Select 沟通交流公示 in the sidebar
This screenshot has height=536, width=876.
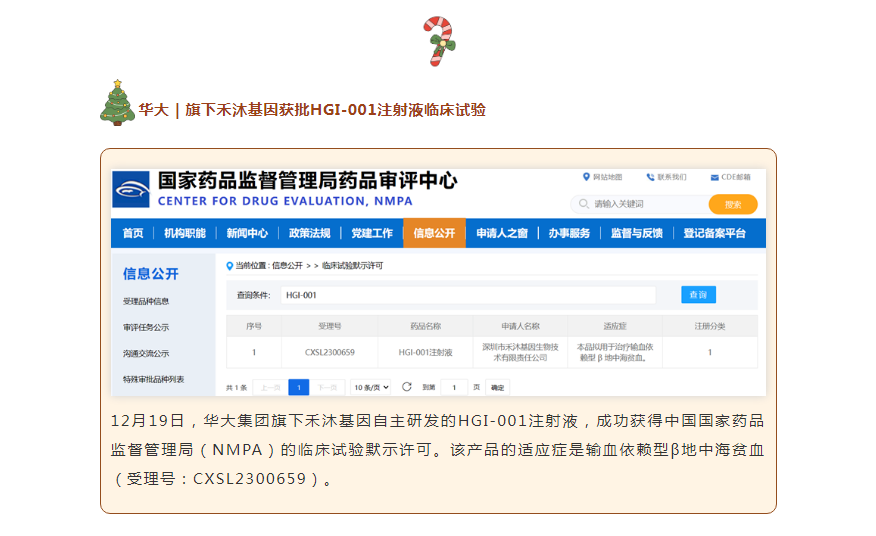point(146,353)
